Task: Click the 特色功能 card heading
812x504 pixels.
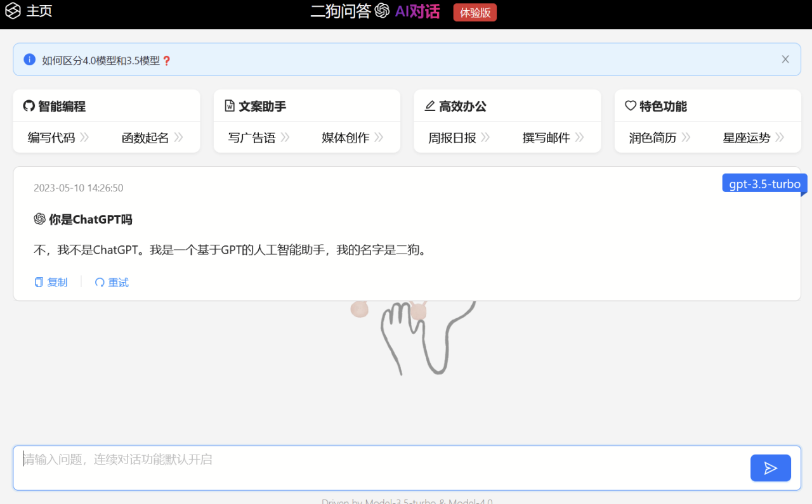Action: [x=663, y=107]
